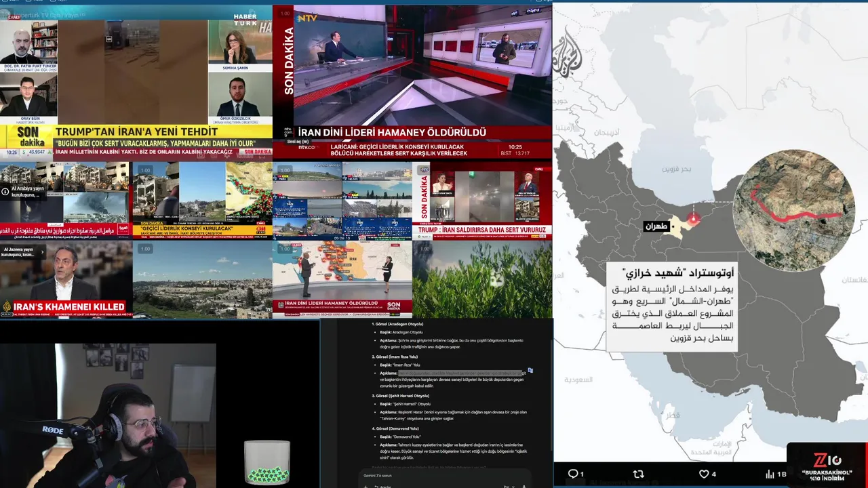Select Al Jazeera English Khamenei Killed tile
This screenshot has width=868, height=488.
click(65, 279)
